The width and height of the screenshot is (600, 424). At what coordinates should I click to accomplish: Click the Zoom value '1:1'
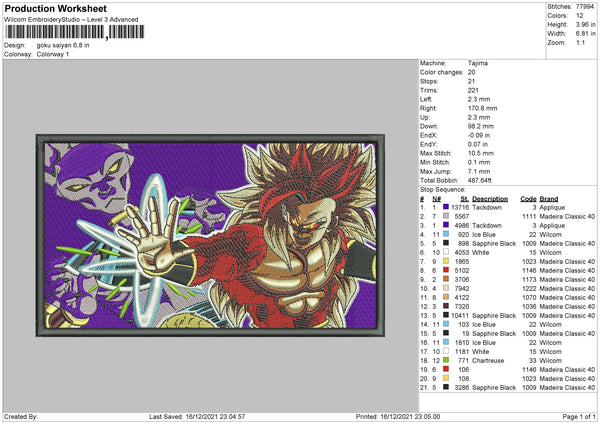[580, 42]
